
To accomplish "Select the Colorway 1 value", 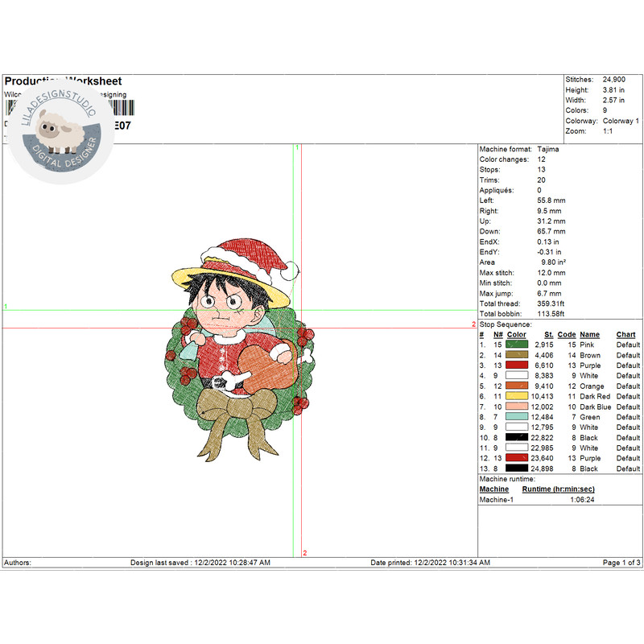I will pos(621,118).
